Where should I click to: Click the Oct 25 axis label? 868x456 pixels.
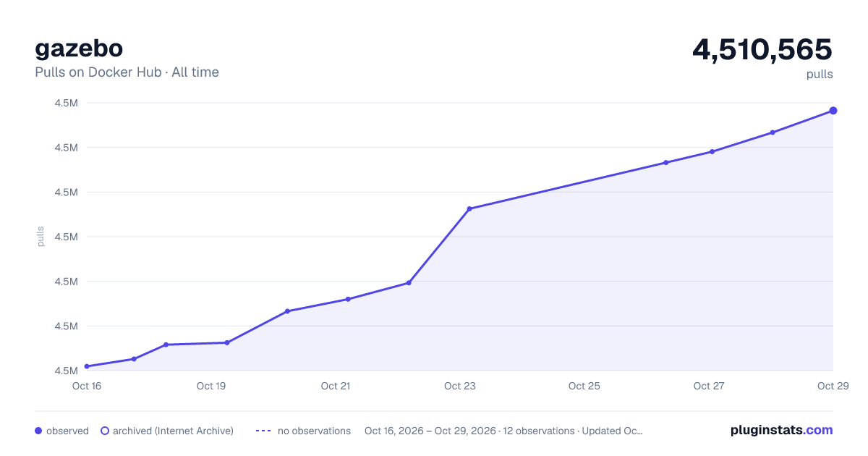pyautogui.click(x=584, y=386)
